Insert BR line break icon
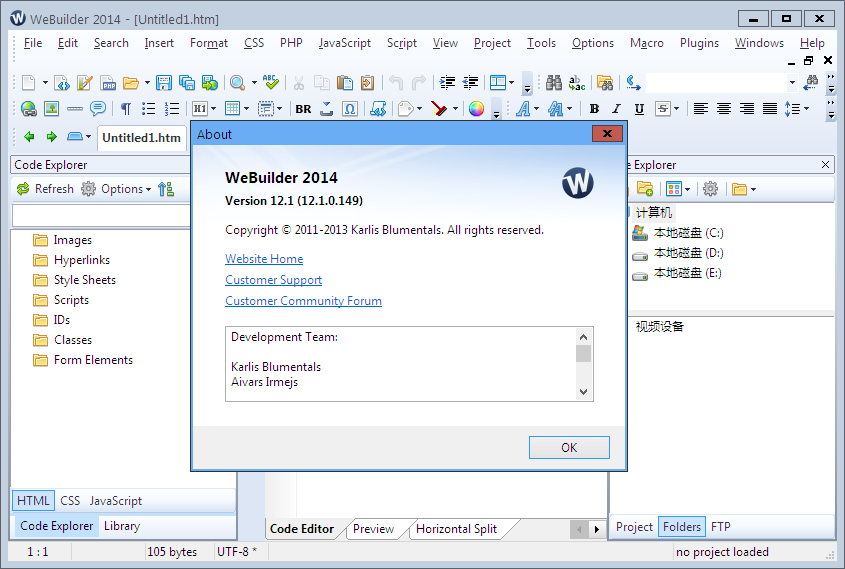The image size is (845, 569). [x=303, y=109]
